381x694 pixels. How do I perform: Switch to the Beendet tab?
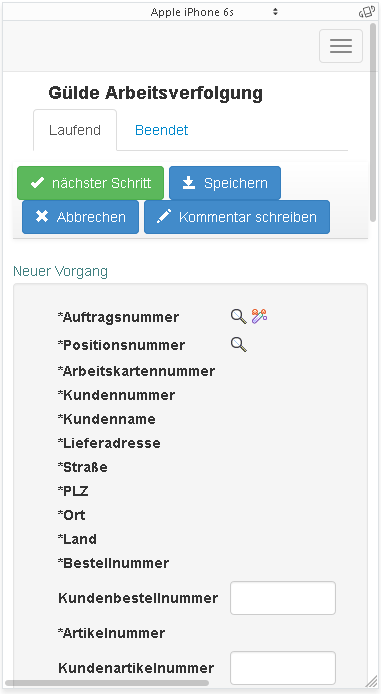[x=162, y=130]
